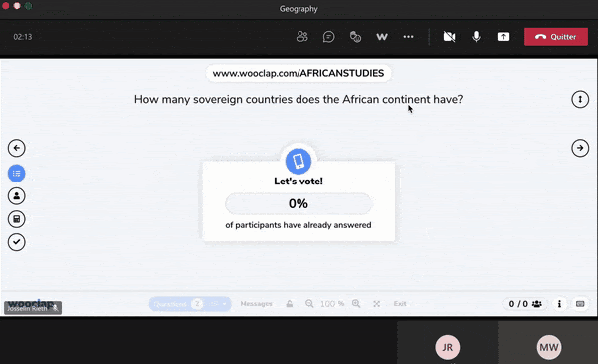The height and width of the screenshot is (364, 599).
Task: Open the meeting chat
Action: coord(328,37)
